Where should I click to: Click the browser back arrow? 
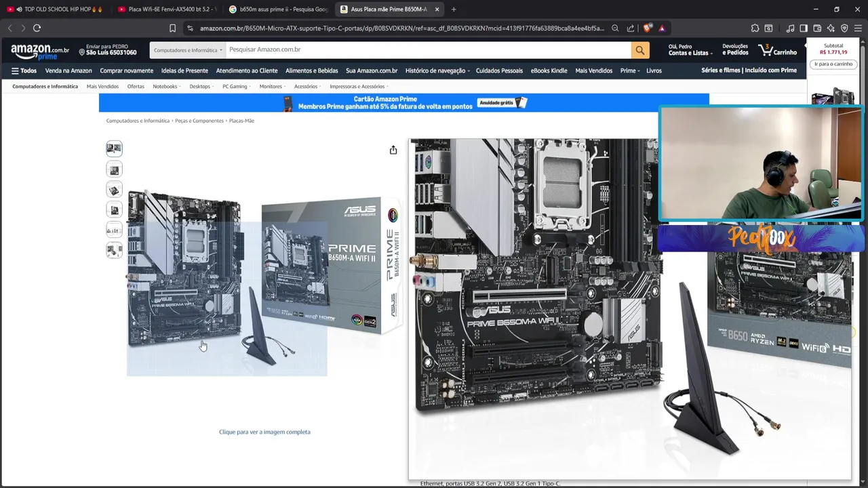coord(9,28)
